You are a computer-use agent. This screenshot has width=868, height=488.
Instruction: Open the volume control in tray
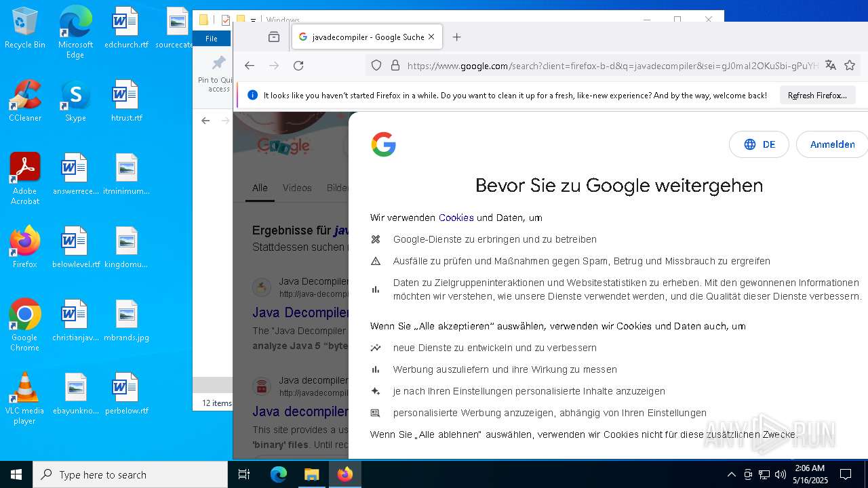[x=781, y=474]
